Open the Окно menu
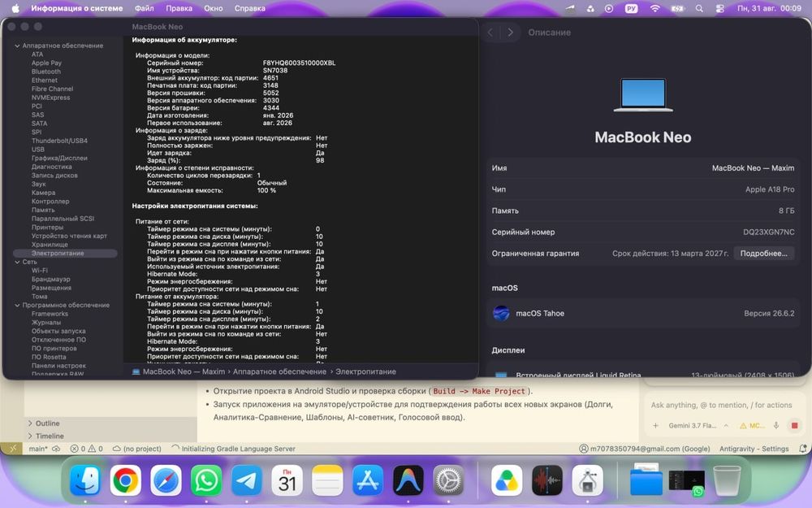Viewport: 812px width, 508px height. [x=214, y=8]
